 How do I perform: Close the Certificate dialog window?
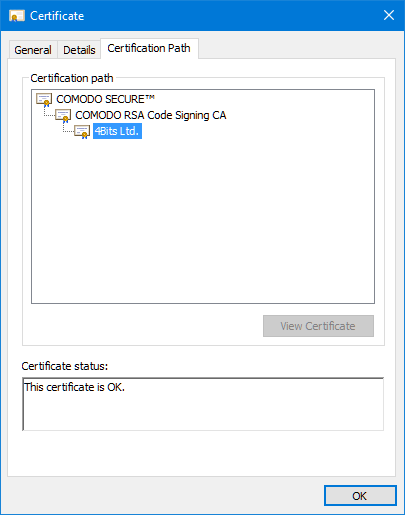(389, 15)
